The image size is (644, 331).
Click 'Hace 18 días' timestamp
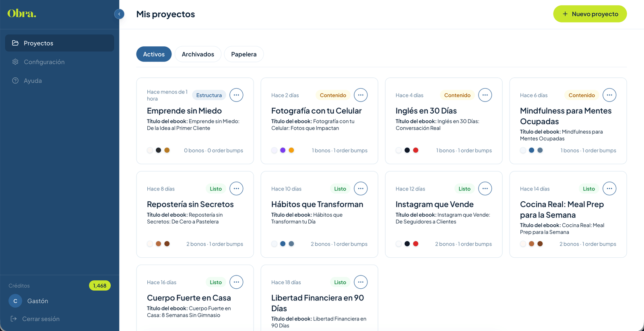pos(286,282)
